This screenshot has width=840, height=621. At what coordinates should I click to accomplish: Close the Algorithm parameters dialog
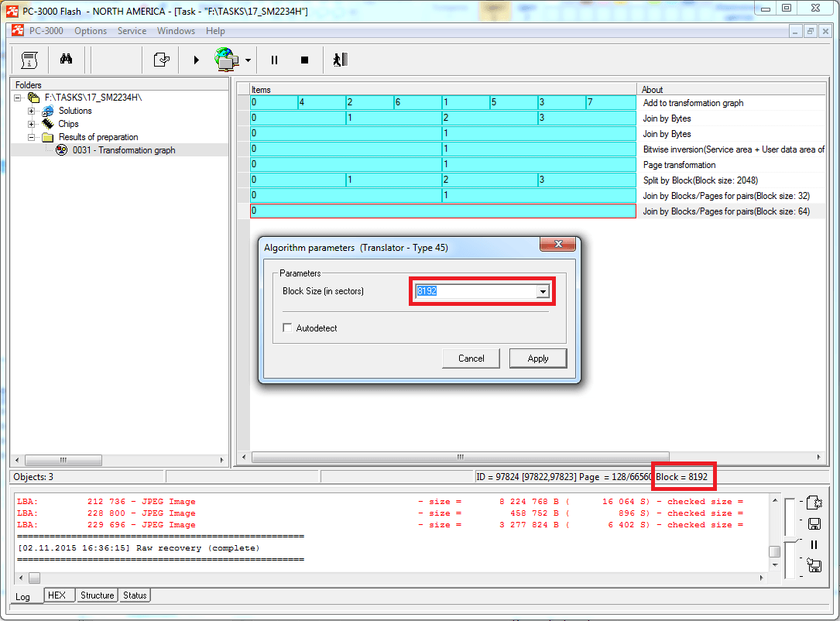[x=557, y=244]
